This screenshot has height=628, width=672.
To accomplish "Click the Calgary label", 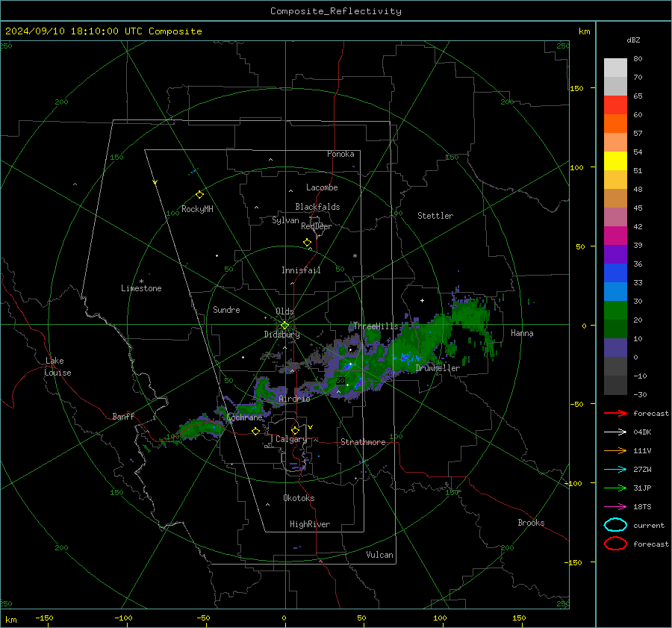I will tap(291, 439).
